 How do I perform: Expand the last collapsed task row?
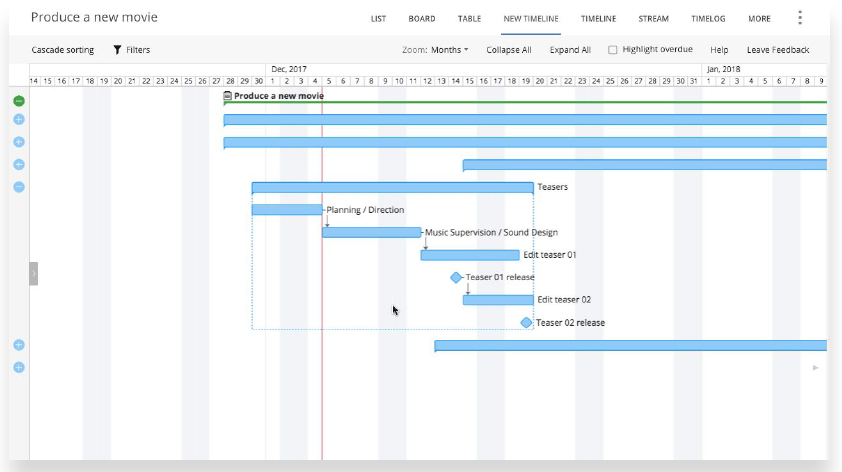(19, 367)
